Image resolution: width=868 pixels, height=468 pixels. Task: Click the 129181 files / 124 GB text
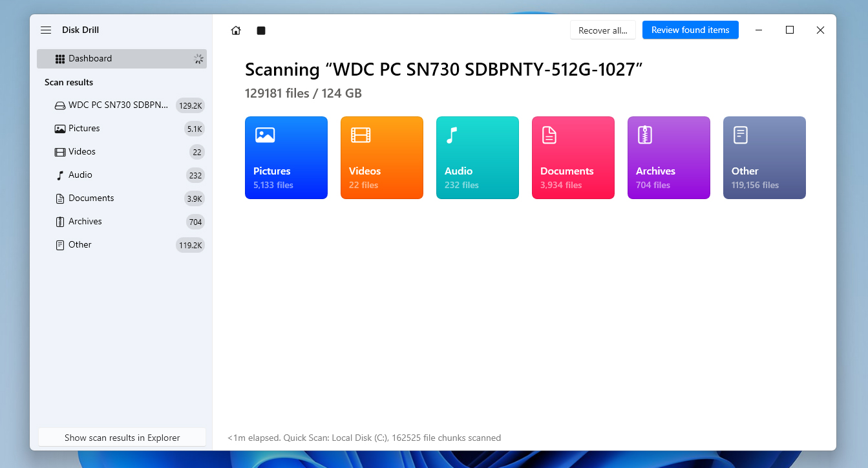coord(303,93)
